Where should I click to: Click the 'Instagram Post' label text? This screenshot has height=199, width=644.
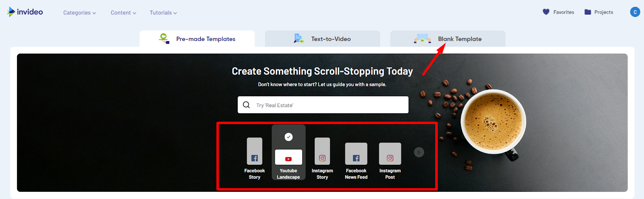point(390,174)
